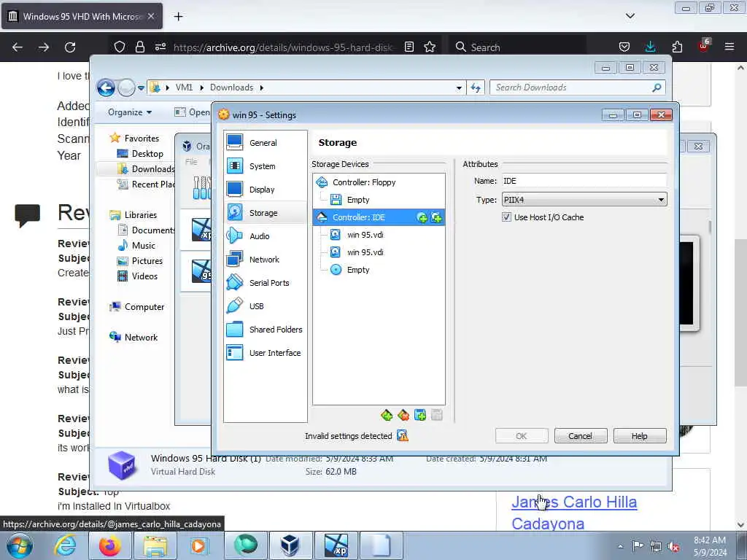Click the Firefox Search box

pyautogui.click(x=517, y=47)
